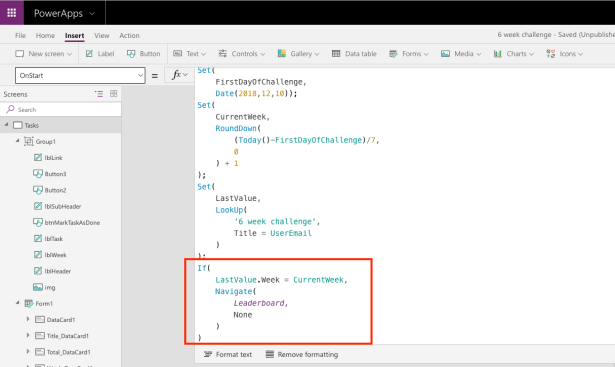Select Group1 in the tree
The image size is (615, 367).
pyautogui.click(x=45, y=142)
